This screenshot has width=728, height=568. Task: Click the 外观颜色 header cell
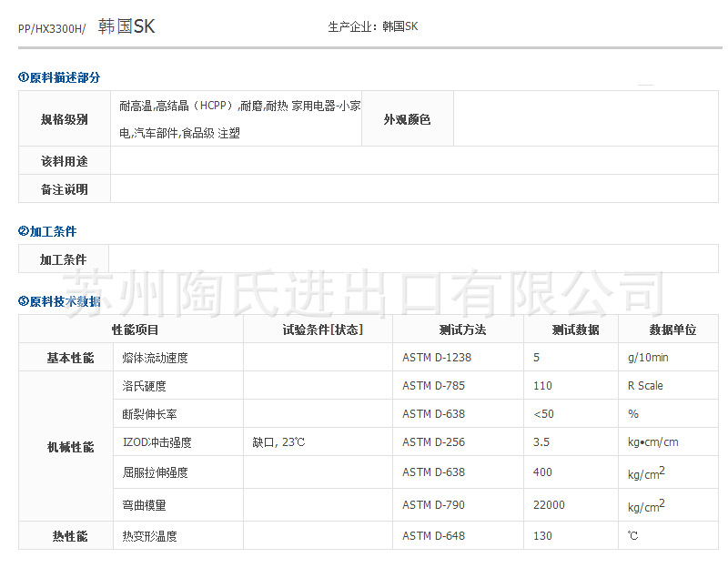(x=407, y=119)
